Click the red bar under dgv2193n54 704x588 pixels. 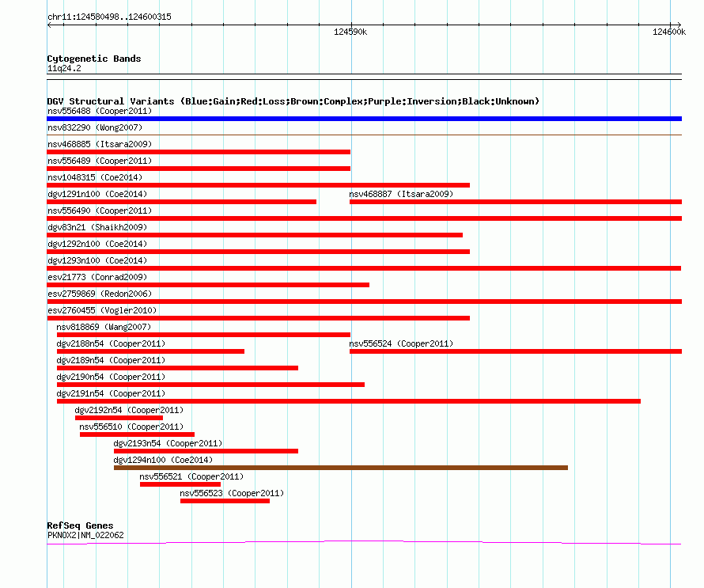coord(206,451)
